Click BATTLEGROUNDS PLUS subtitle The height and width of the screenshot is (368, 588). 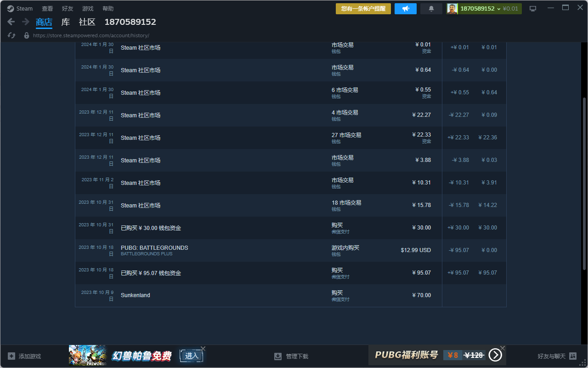(147, 254)
